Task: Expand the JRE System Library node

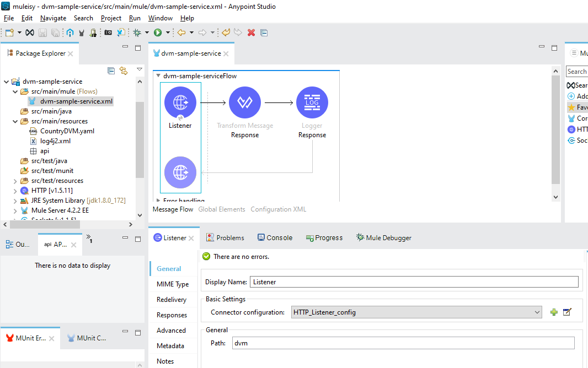Action: click(15, 201)
